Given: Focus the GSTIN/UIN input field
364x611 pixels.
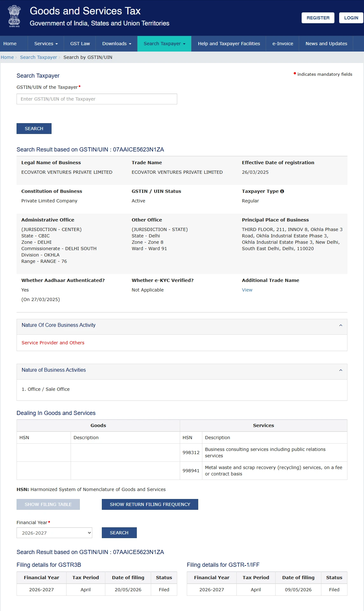Looking at the screenshot, I should point(97,99).
